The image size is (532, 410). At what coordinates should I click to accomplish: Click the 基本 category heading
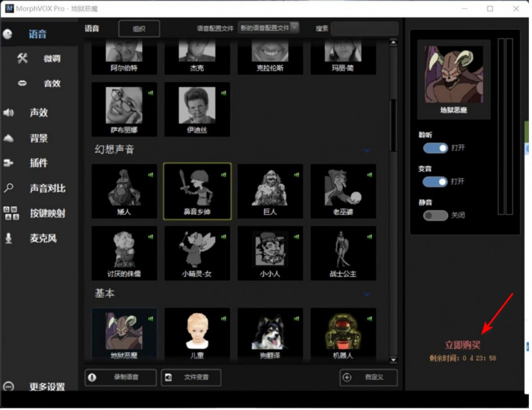(x=104, y=293)
